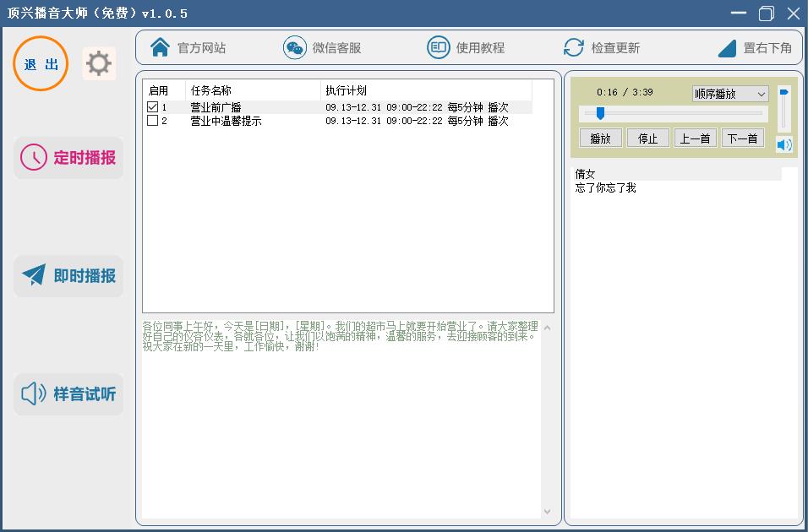Disable the 营业前广播 task checkbox
The height and width of the screenshot is (532, 808).
(x=152, y=107)
